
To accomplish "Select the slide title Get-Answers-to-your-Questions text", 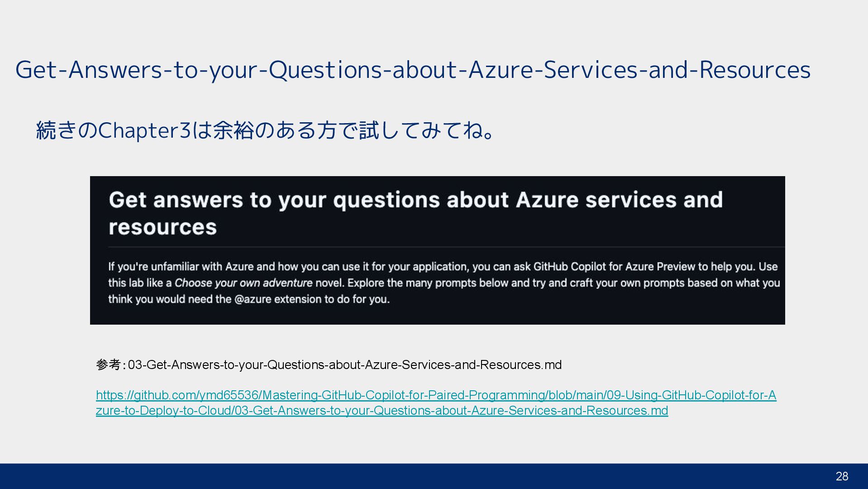I will point(412,70).
